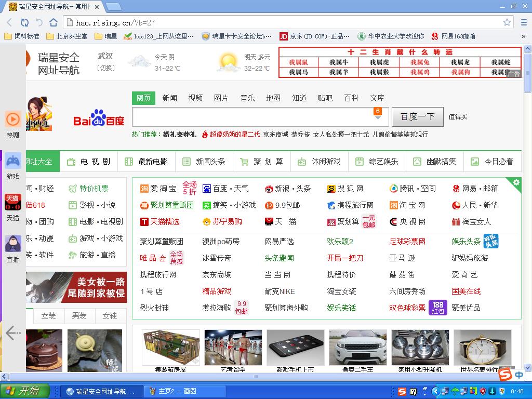Switch city using the 切换 link
The width and height of the screenshot is (532, 399).
coord(105,68)
